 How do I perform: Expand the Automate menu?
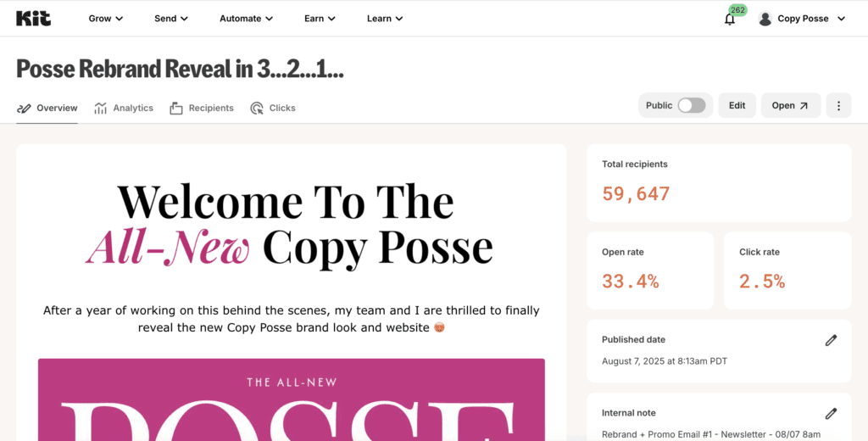[247, 19]
